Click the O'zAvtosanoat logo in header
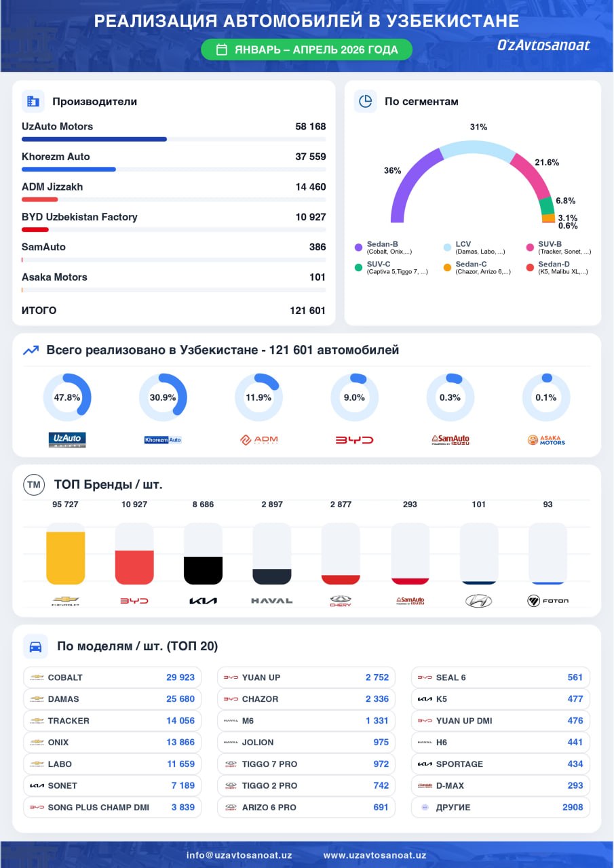The height and width of the screenshot is (868, 614). (543, 45)
